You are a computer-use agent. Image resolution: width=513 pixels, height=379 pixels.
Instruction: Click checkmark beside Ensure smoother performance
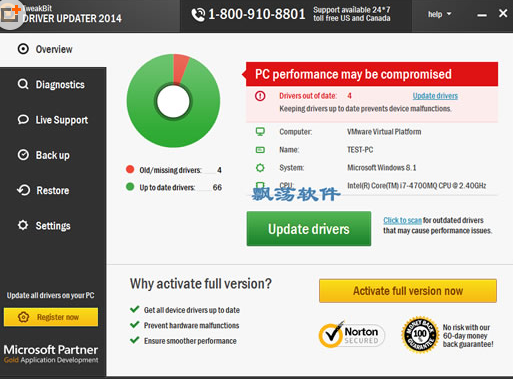click(135, 340)
